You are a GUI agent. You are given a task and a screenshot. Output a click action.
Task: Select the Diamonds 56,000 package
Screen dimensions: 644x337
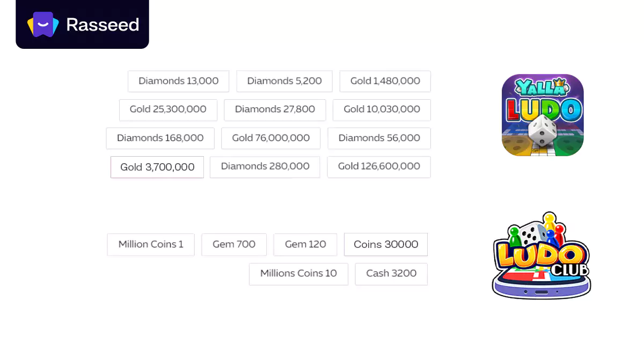tap(379, 138)
